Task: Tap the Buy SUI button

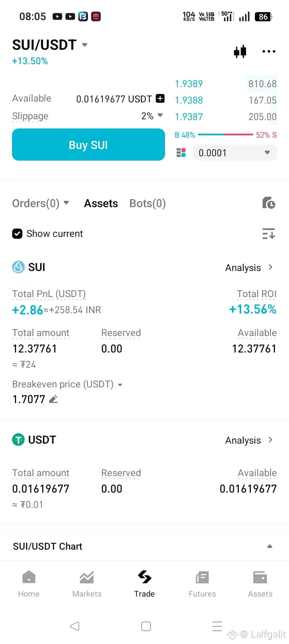Action: pyautogui.click(x=88, y=145)
